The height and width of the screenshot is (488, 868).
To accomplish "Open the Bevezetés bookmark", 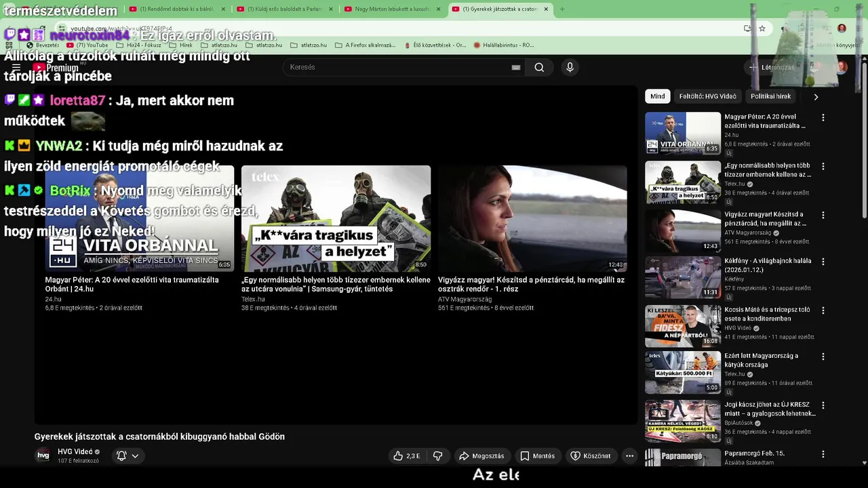I will (x=43, y=45).
